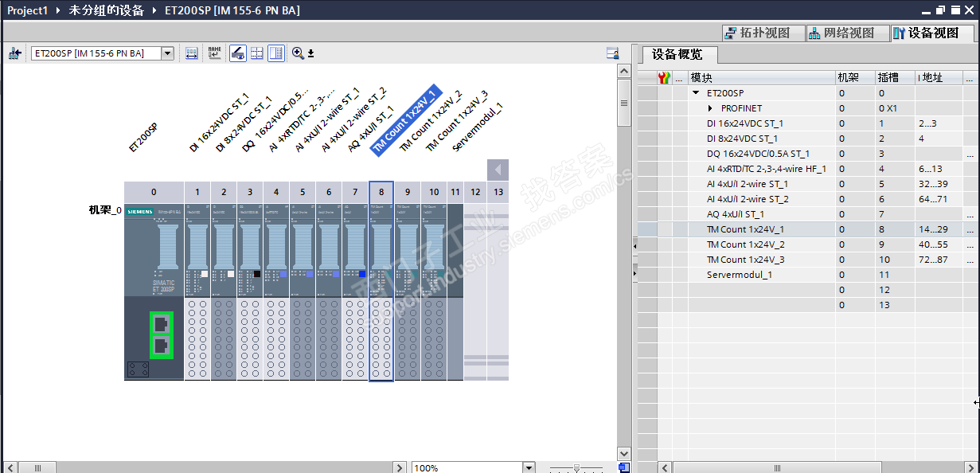Select the module image in slot 1
The width and height of the screenshot is (980, 473).
coord(197,291)
